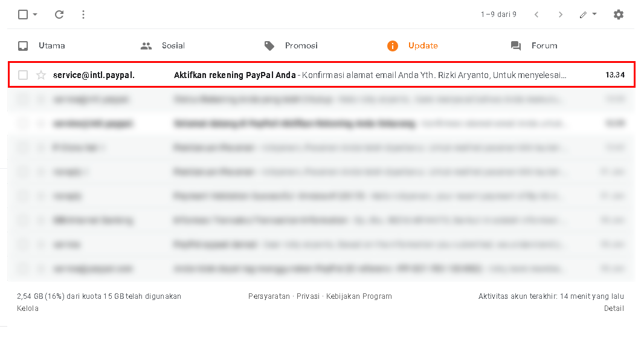Go to the previous page of emails

pos(536,15)
